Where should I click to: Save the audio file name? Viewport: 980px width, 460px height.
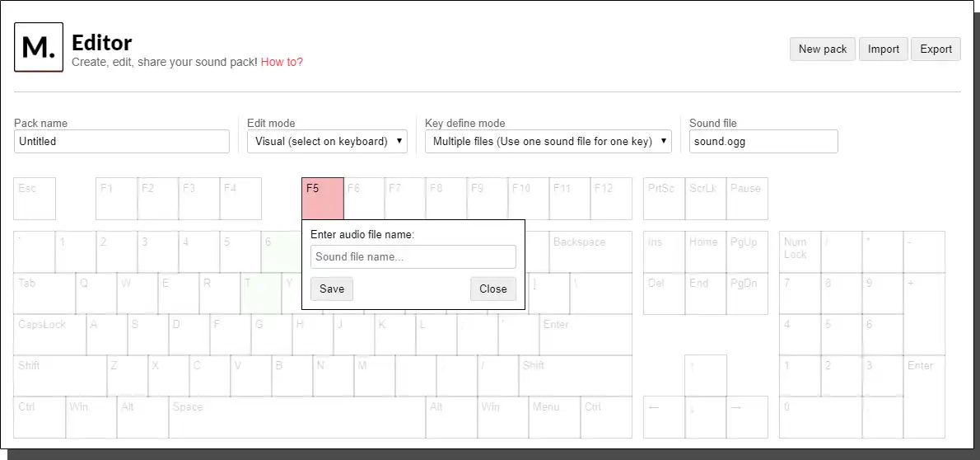(332, 289)
